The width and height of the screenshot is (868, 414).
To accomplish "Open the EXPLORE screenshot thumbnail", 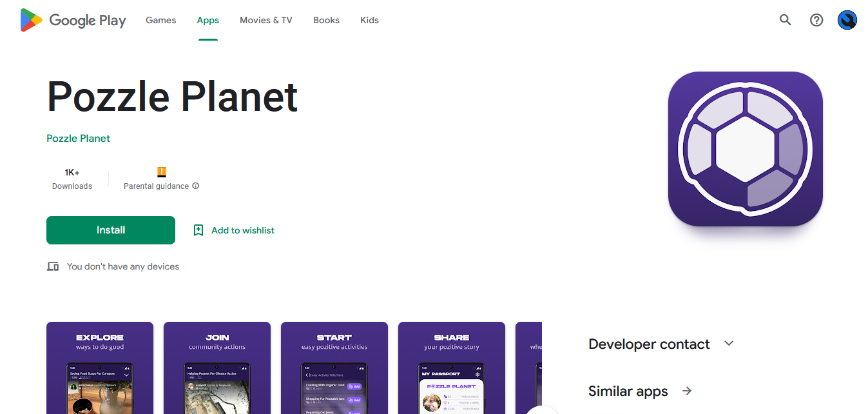I will click(100, 368).
